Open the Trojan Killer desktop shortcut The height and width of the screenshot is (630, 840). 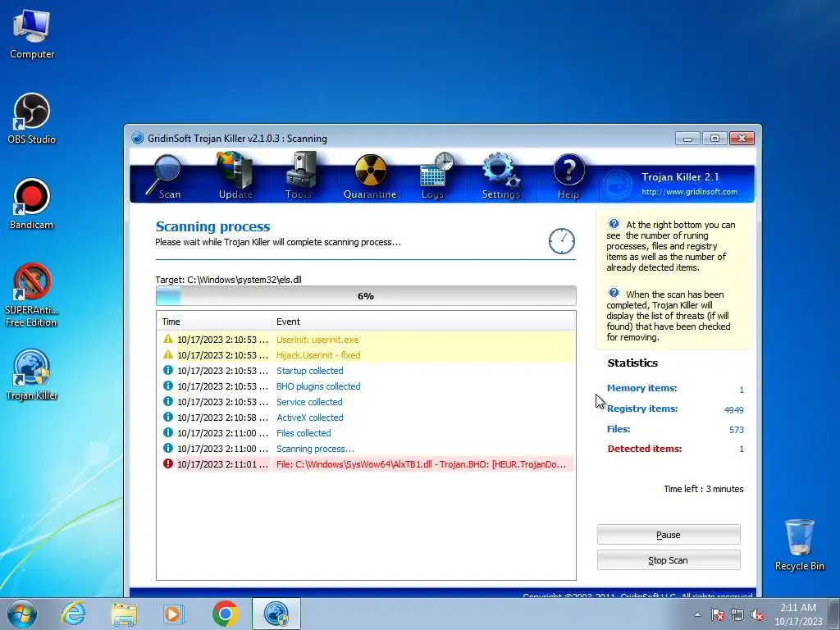pos(32,375)
